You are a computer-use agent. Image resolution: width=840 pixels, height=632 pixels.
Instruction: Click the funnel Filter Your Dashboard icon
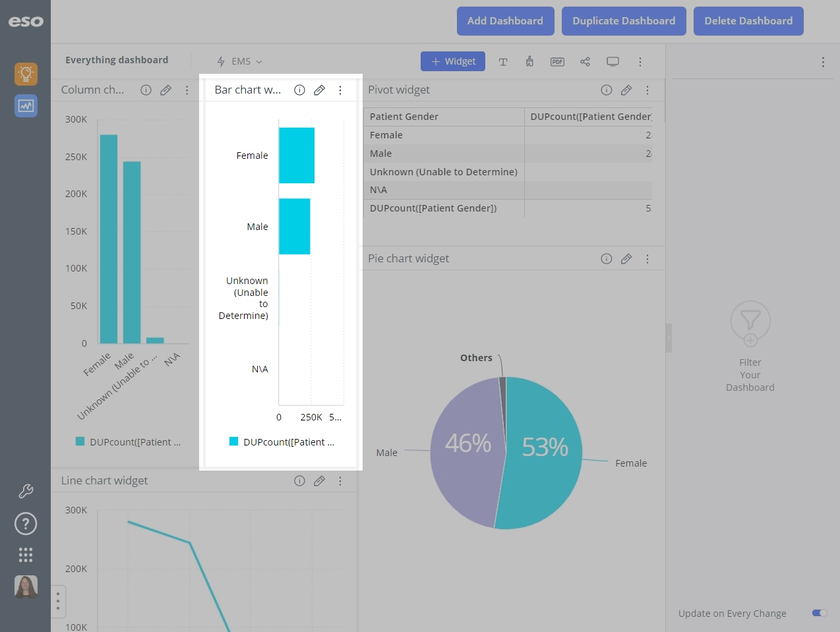click(x=750, y=323)
